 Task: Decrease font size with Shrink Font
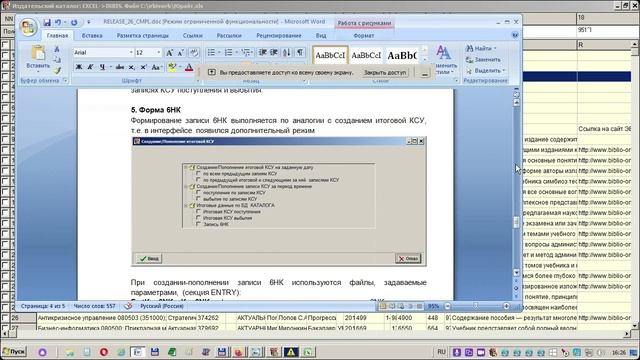coord(180,53)
